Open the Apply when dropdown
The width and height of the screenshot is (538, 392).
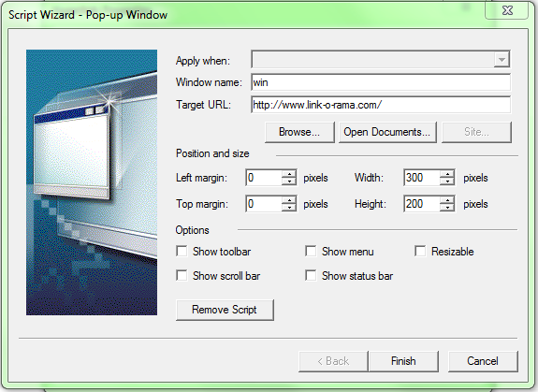coord(381,60)
